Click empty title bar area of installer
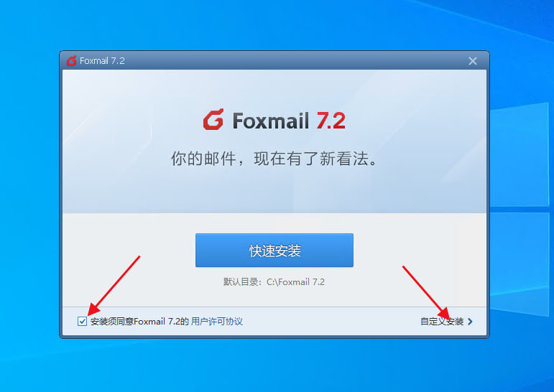Image resolution: width=554 pixels, height=392 pixels. 293,61
